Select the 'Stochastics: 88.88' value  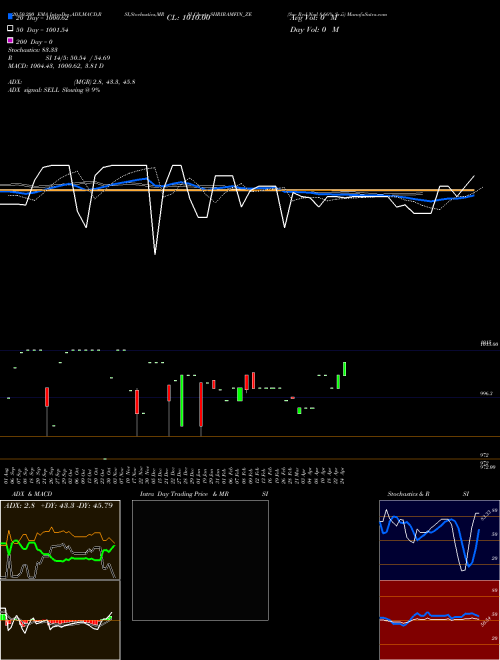(33, 50)
